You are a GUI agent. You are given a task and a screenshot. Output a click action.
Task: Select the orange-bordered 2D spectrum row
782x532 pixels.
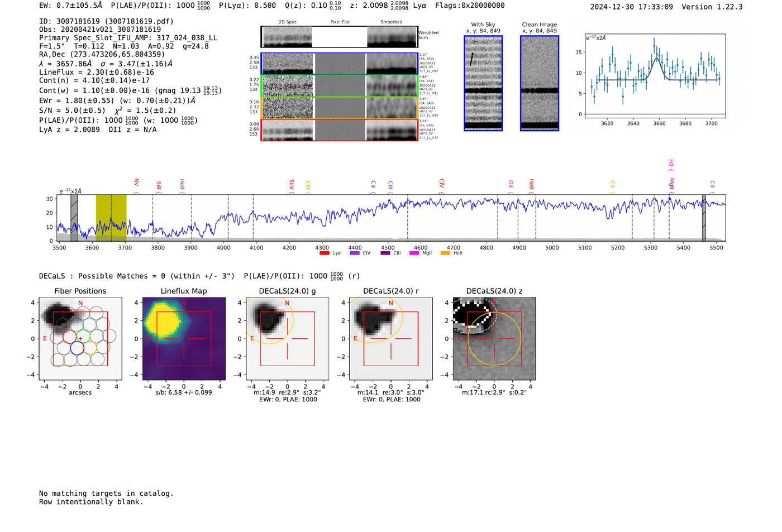tap(340, 108)
